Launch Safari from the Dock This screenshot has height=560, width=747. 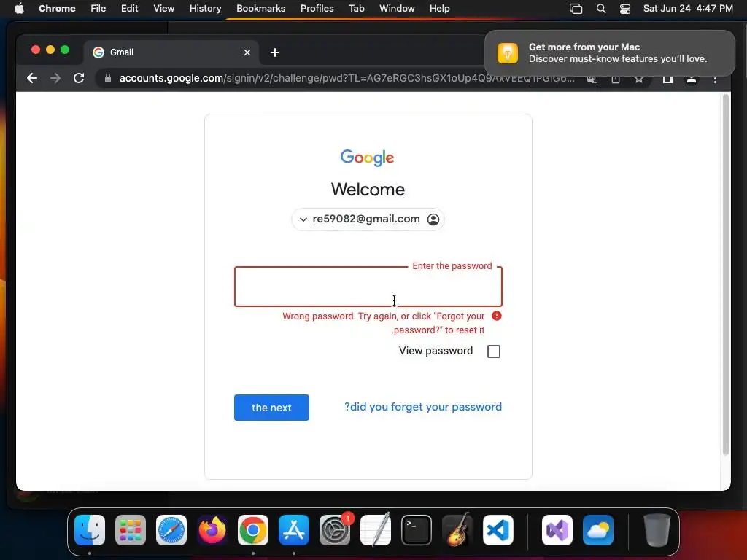[x=171, y=530]
